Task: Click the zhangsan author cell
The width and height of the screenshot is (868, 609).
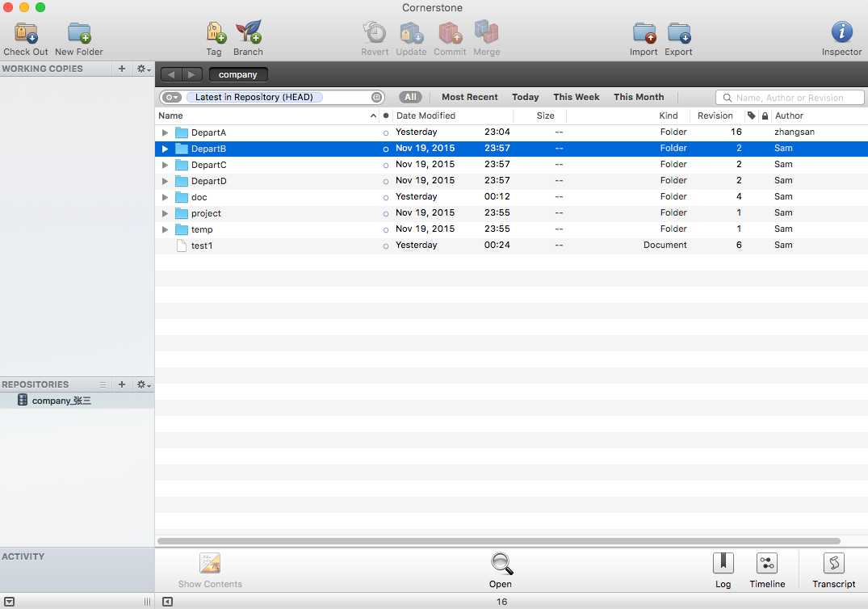Action: coord(795,132)
